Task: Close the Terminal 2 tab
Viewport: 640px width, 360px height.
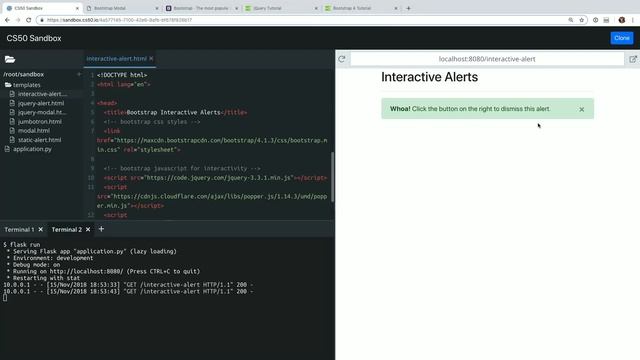Action: pos(88,229)
